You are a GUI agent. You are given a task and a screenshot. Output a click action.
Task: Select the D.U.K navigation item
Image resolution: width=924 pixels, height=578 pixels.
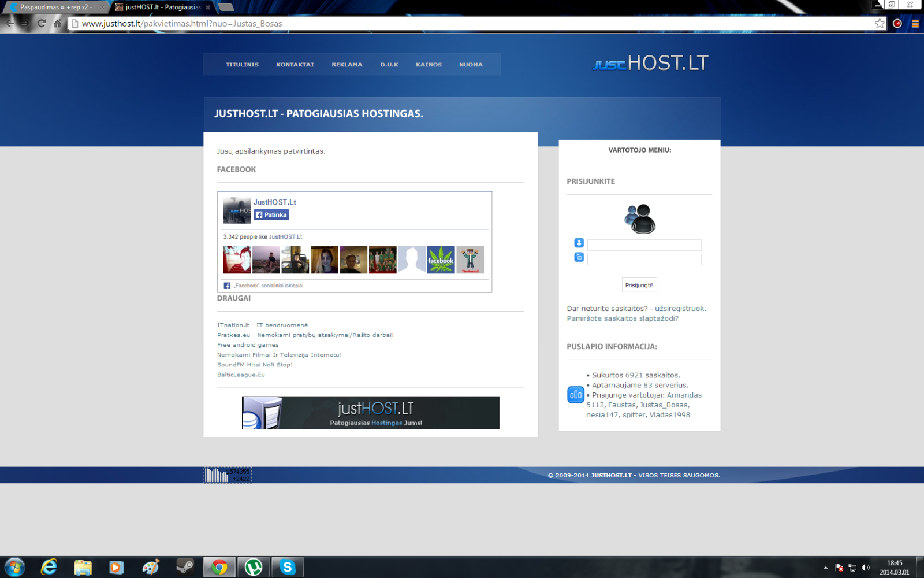pyautogui.click(x=389, y=65)
